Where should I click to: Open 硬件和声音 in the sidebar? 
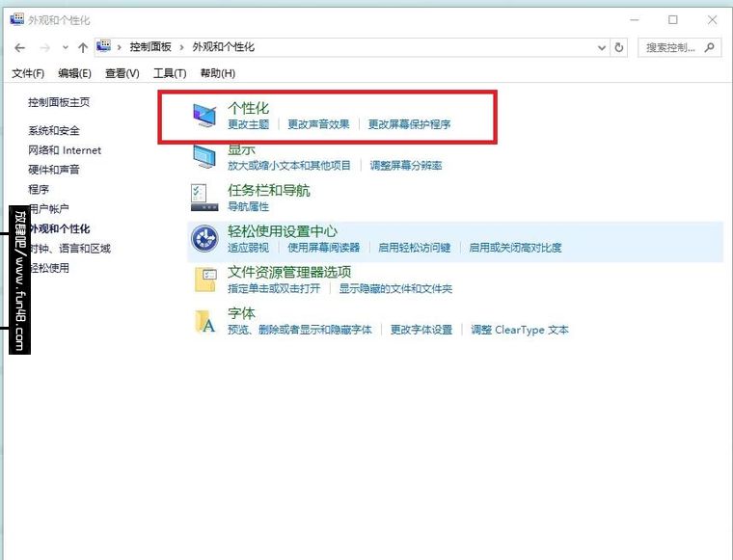(54, 170)
